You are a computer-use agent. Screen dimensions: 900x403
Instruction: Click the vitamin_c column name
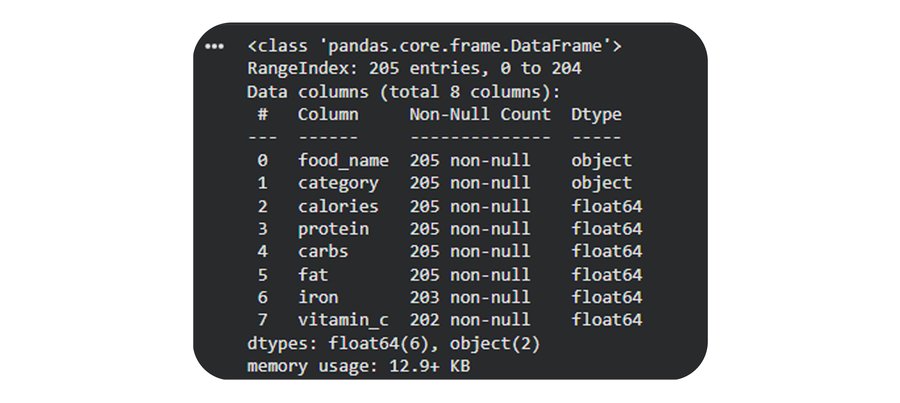click(343, 321)
